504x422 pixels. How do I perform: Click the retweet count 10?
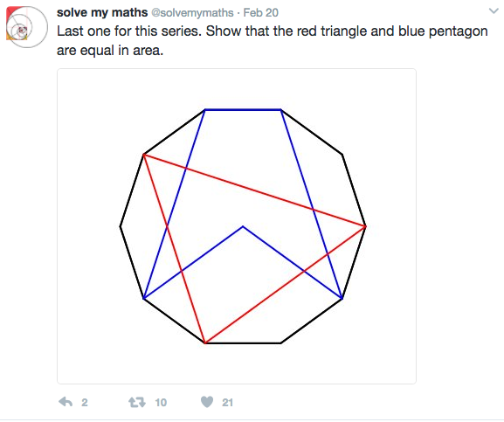(x=161, y=403)
